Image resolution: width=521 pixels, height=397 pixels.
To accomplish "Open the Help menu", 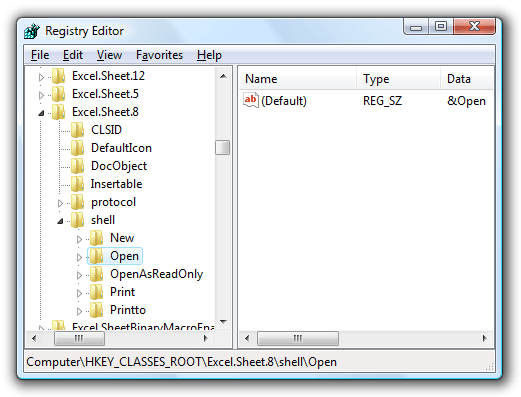I will 209,55.
